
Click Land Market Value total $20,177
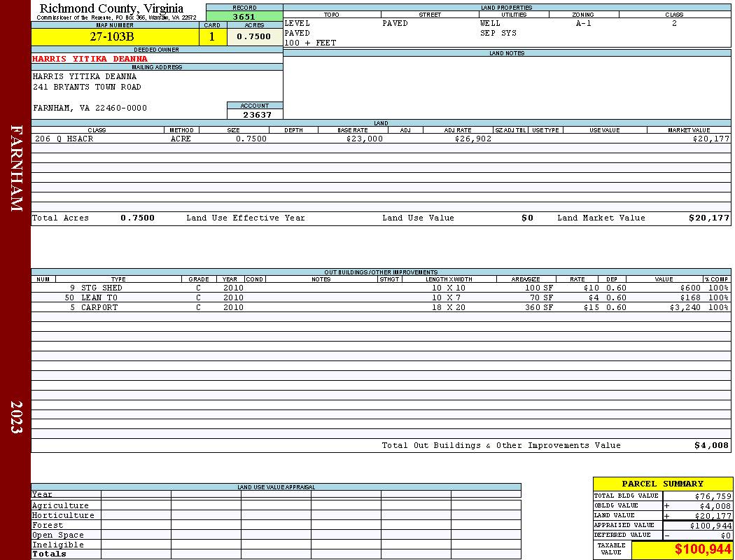point(708,218)
